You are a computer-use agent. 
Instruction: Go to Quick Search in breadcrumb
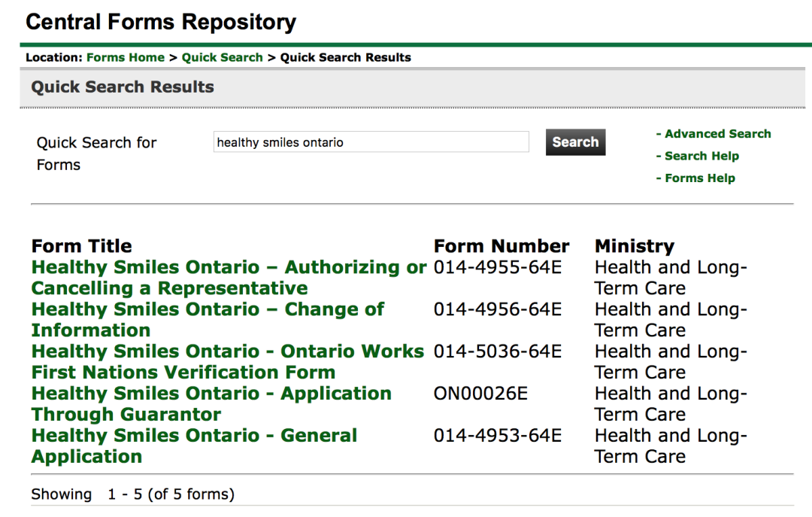point(222,57)
